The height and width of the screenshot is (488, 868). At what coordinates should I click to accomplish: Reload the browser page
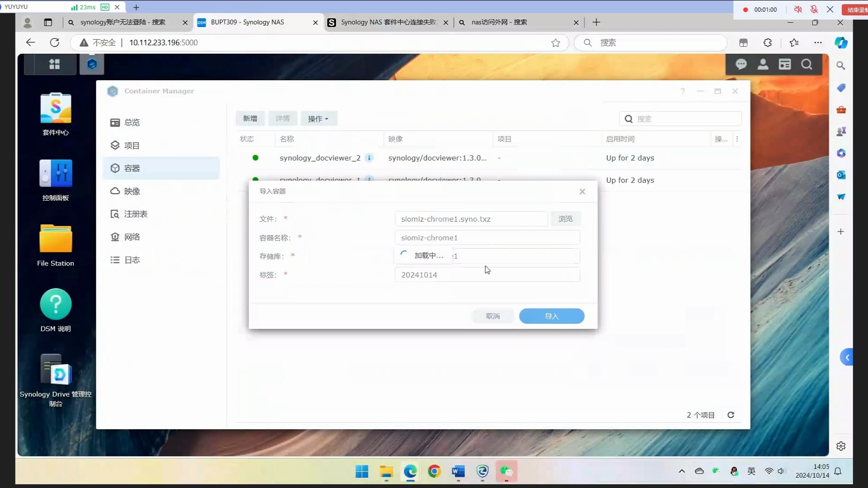55,42
